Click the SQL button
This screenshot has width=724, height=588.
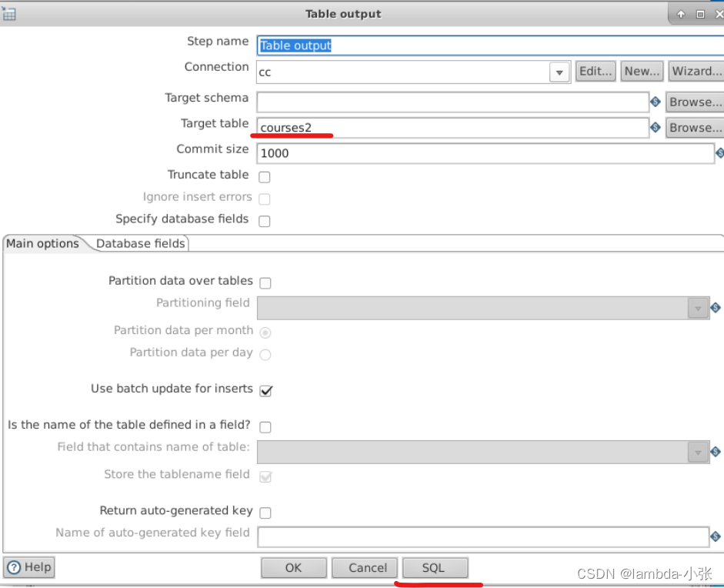(x=435, y=568)
